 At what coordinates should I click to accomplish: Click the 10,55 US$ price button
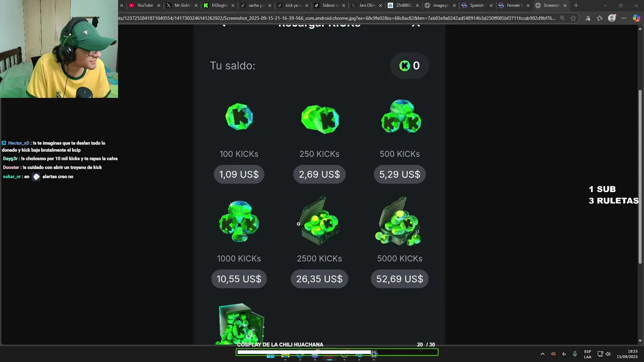click(x=239, y=279)
